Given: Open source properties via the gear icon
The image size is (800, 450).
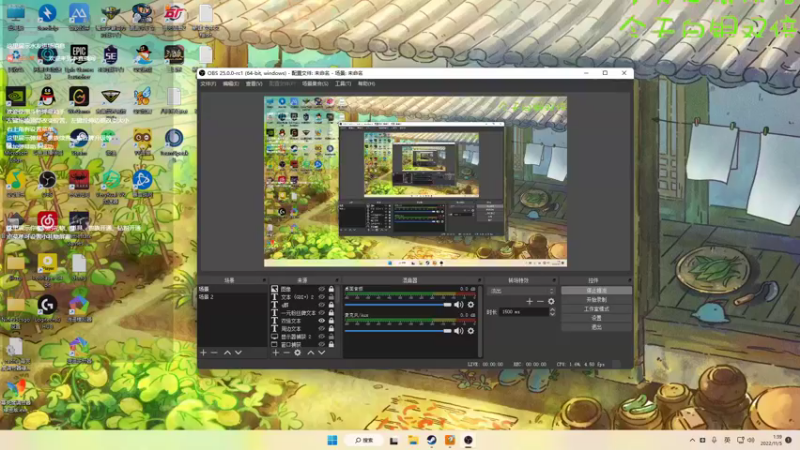Looking at the screenshot, I should click(x=297, y=353).
